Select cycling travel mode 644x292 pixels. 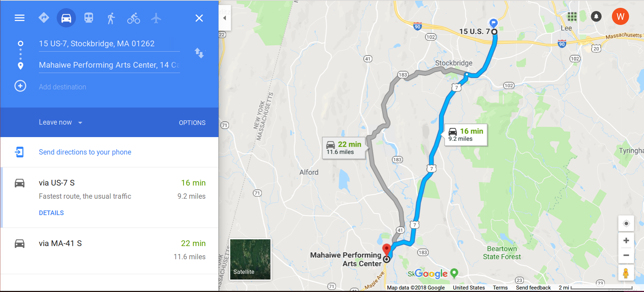(134, 18)
